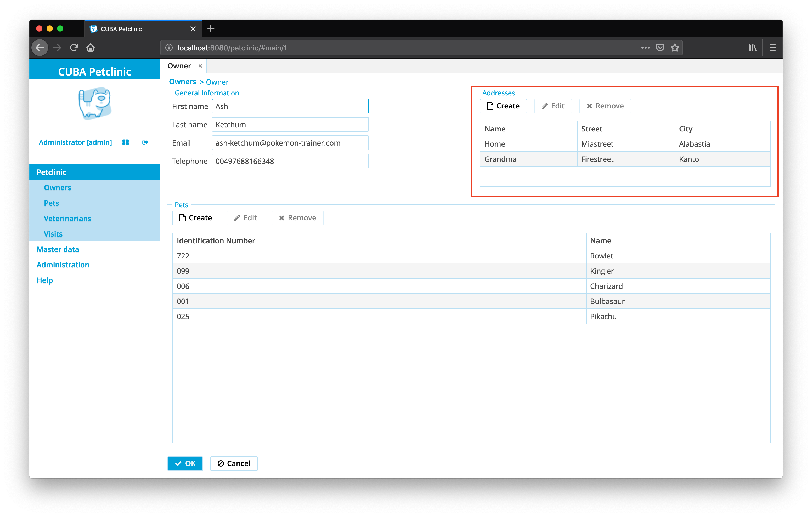Save page to Pocket icon

[660, 48]
